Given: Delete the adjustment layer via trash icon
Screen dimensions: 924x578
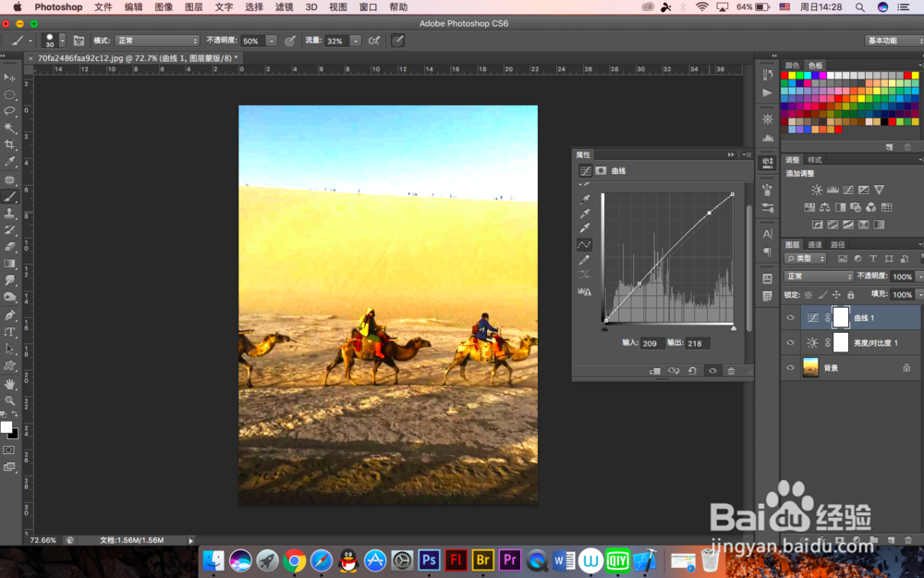Looking at the screenshot, I should [x=731, y=371].
